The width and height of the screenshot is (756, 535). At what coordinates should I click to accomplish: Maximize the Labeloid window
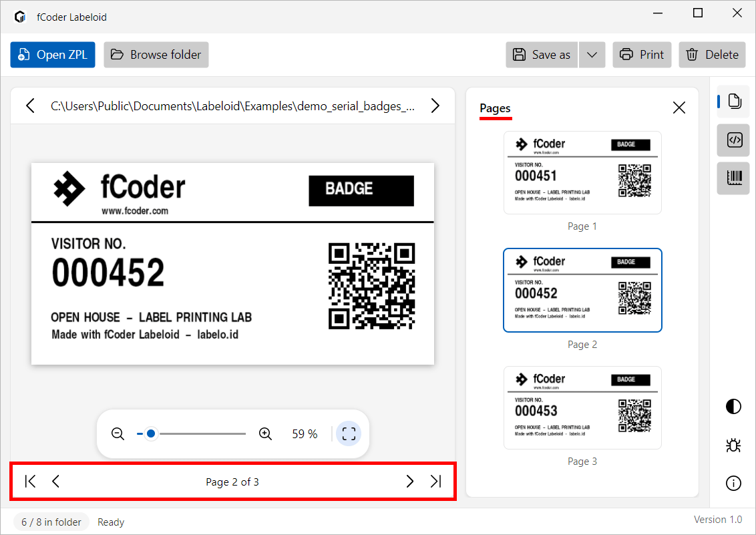click(698, 13)
